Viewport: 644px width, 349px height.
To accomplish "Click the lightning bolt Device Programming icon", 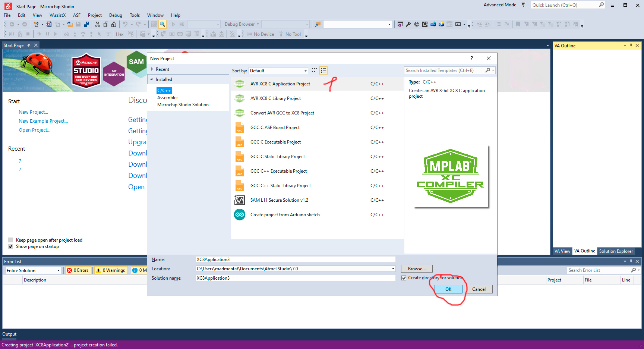I will pyautogui.click(x=441, y=24).
